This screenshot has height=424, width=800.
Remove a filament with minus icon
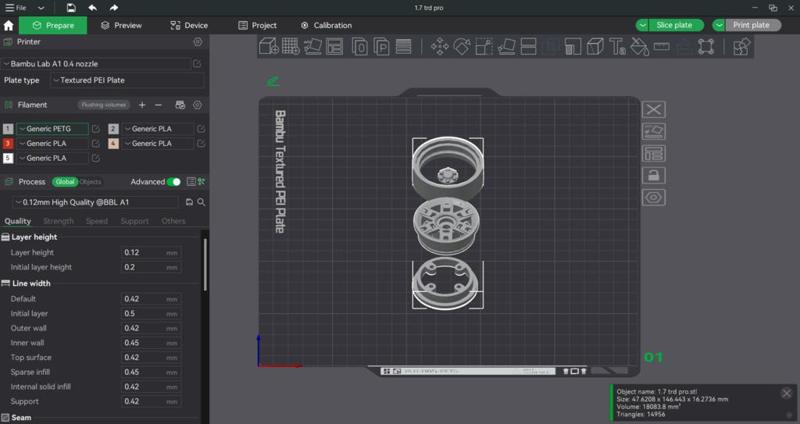coord(158,105)
